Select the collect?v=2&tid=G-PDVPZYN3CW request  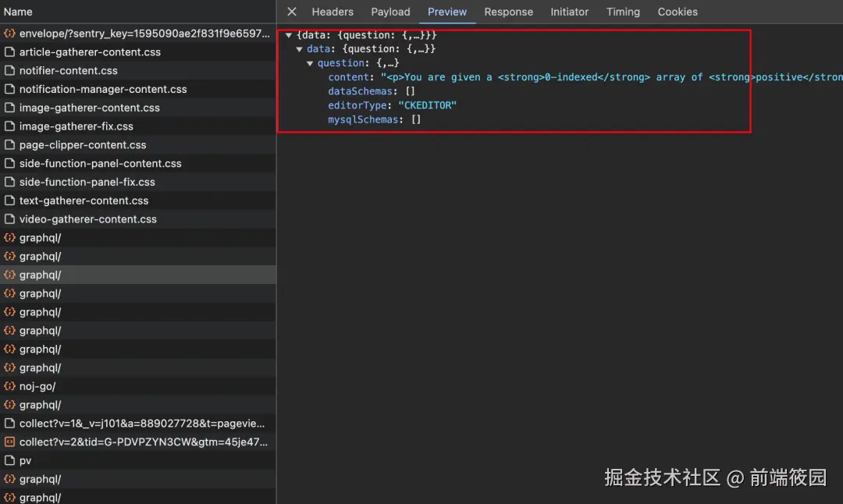(138, 442)
